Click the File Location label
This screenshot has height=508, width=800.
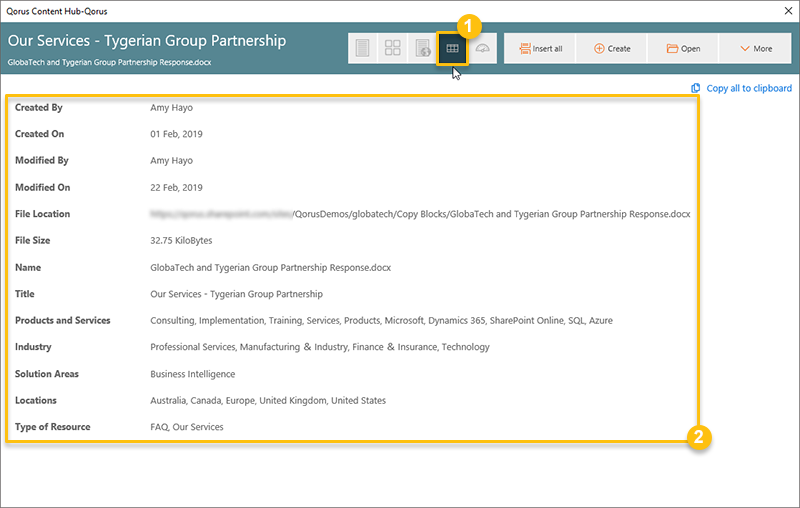click(42, 214)
